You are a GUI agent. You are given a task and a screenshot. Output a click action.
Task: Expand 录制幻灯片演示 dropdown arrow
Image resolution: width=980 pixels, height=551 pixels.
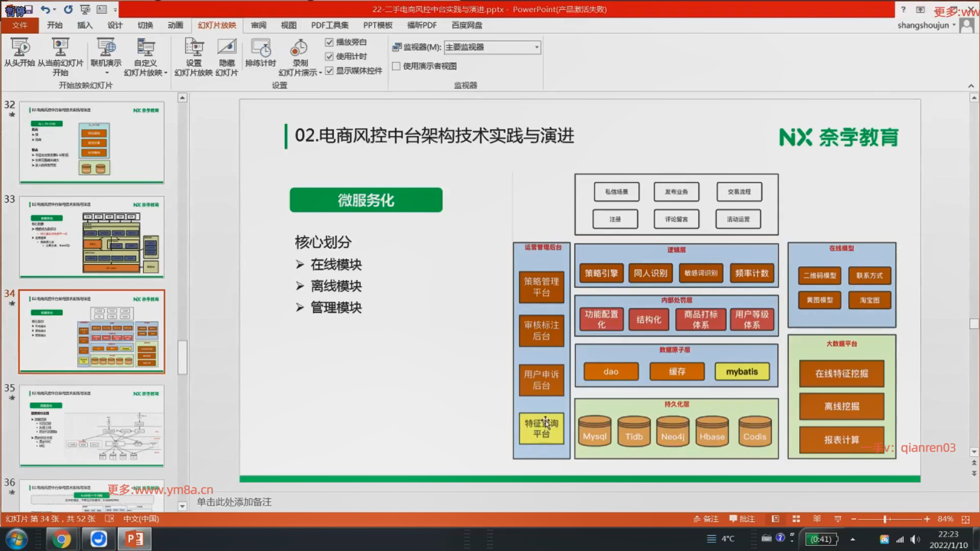point(320,73)
